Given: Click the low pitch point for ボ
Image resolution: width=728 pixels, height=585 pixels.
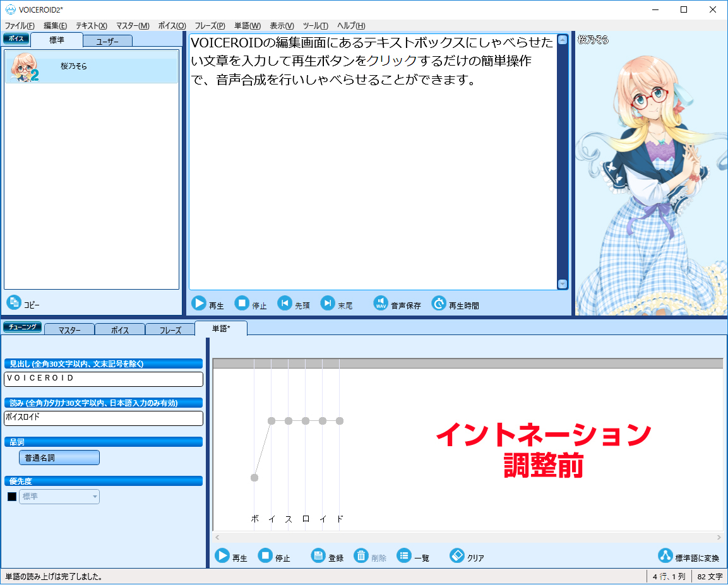Looking at the screenshot, I should 254,477.
